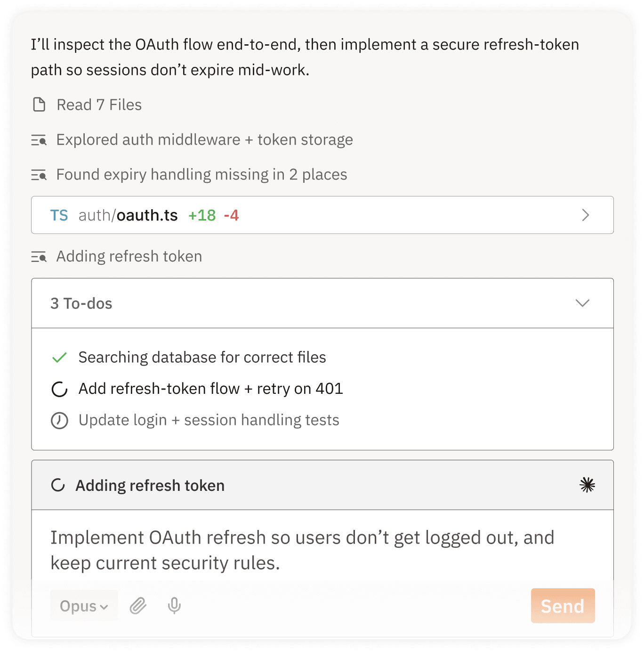Toggle the checkmark on 'Searching database for correct files'
Screen dimensions: 644x652
tap(59, 357)
